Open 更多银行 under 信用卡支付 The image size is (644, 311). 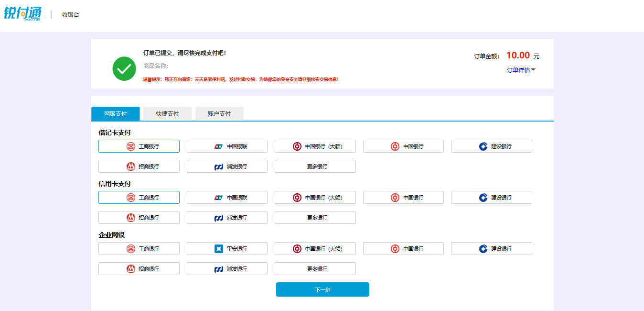(x=315, y=218)
